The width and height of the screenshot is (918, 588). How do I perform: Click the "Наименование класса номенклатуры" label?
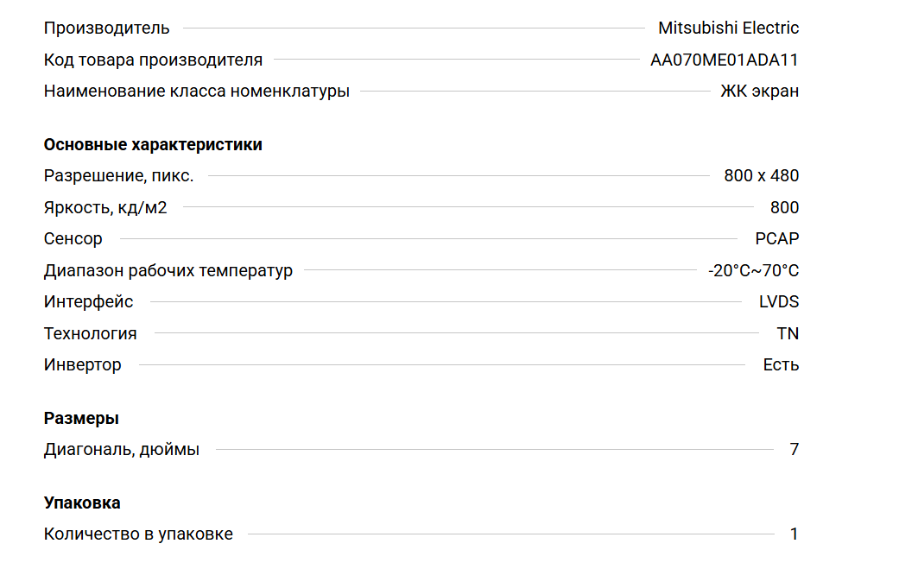click(197, 91)
